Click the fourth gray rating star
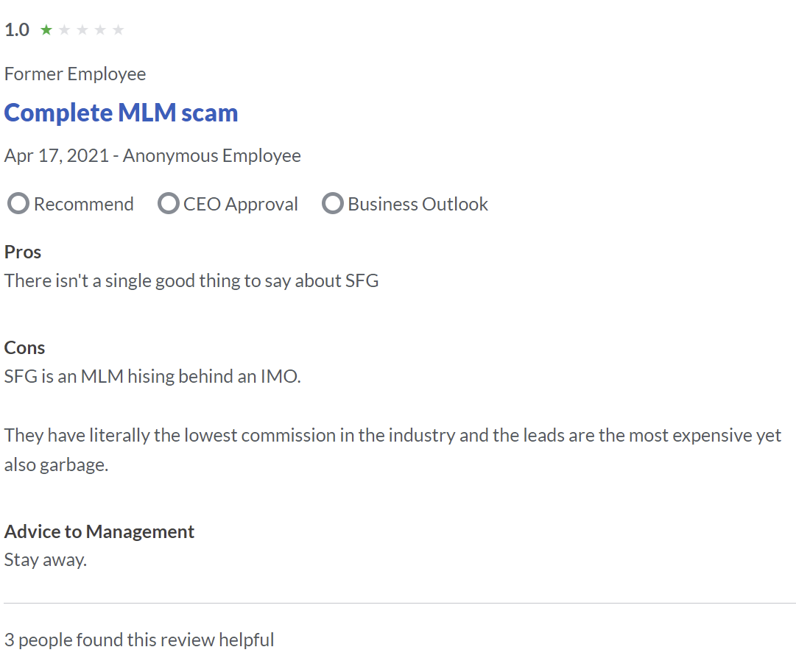The height and width of the screenshot is (672, 796). pyautogui.click(x=101, y=30)
